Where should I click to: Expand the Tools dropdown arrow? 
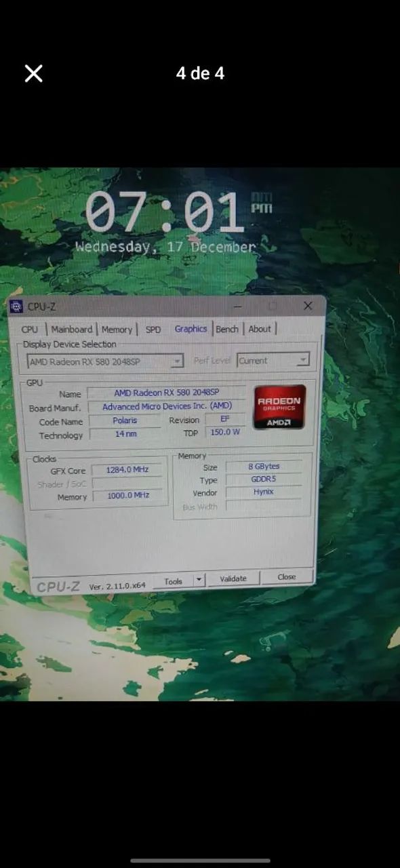(199, 580)
